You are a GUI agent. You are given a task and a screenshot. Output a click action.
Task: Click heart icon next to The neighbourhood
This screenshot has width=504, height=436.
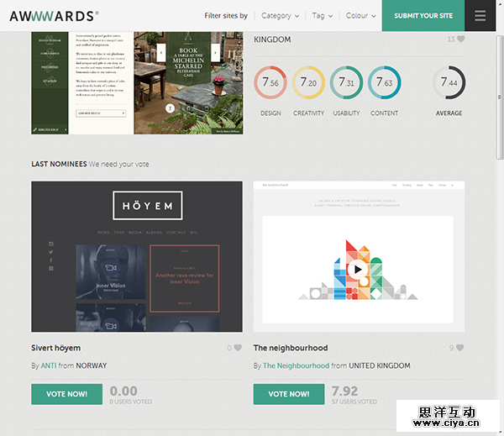(x=459, y=348)
